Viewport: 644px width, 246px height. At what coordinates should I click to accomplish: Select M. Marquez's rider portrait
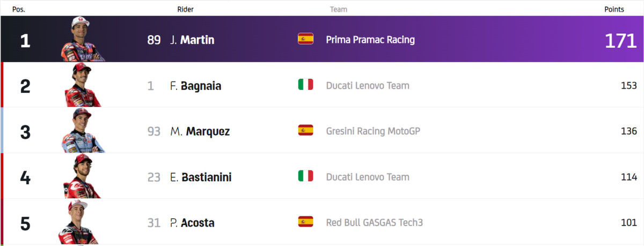pos(82,130)
